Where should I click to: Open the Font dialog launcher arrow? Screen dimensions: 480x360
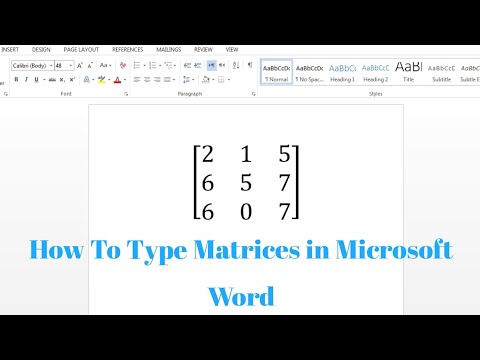(126, 94)
